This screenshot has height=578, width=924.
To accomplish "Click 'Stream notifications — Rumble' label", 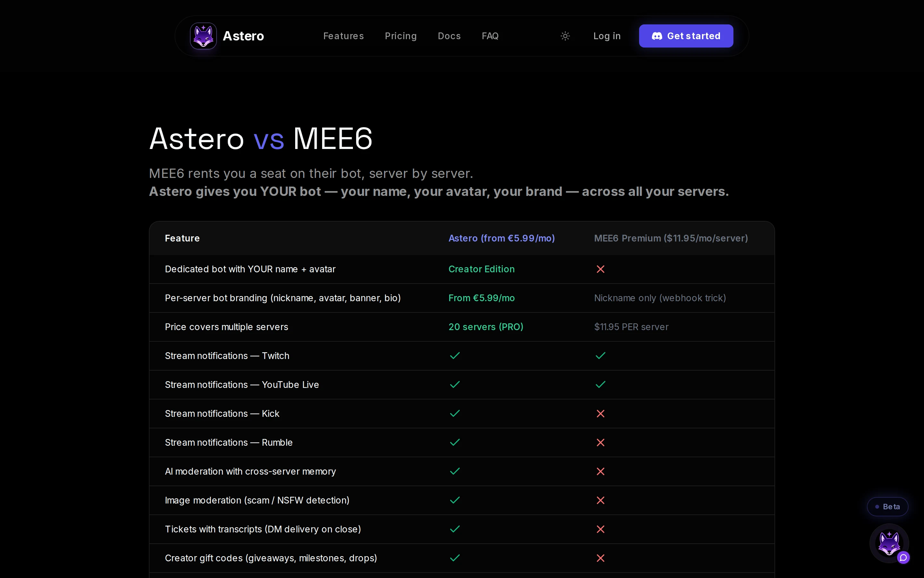I will (229, 442).
